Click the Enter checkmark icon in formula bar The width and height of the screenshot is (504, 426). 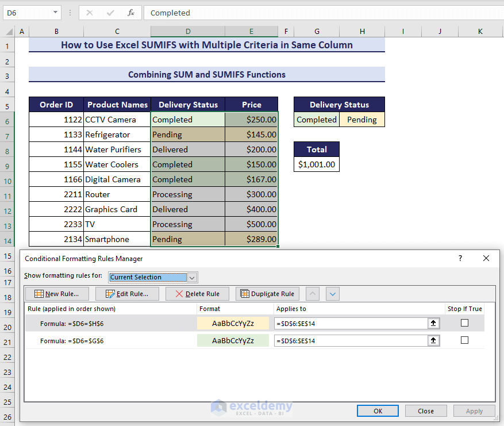coord(110,12)
